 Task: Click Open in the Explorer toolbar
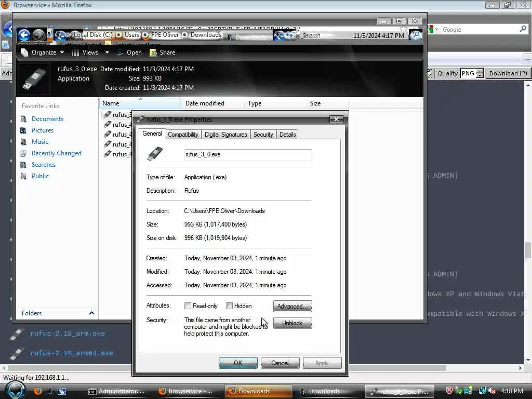[129, 52]
